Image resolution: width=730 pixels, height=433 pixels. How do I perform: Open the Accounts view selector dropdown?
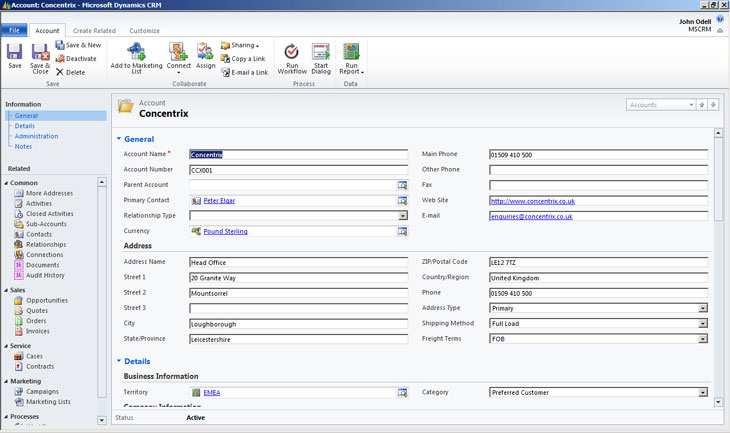click(x=691, y=105)
